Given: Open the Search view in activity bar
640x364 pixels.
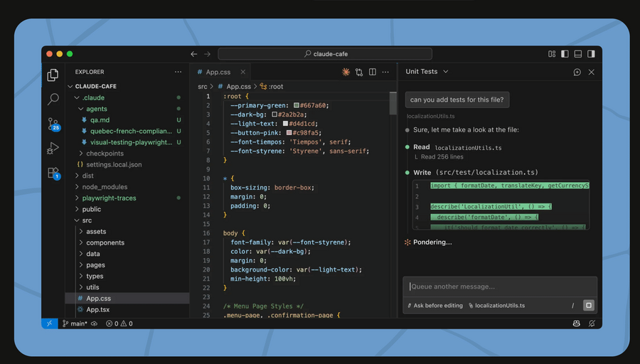Looking at the screenshot, I should click(x=53, y=99).
